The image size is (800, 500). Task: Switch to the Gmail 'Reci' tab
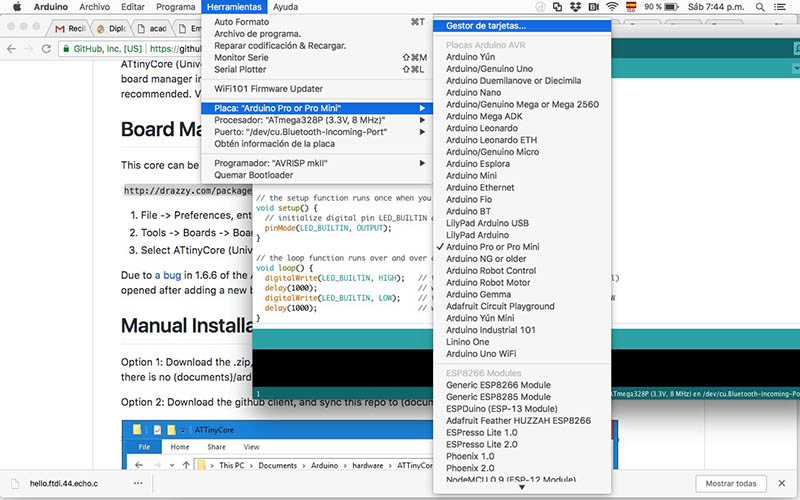70,29
